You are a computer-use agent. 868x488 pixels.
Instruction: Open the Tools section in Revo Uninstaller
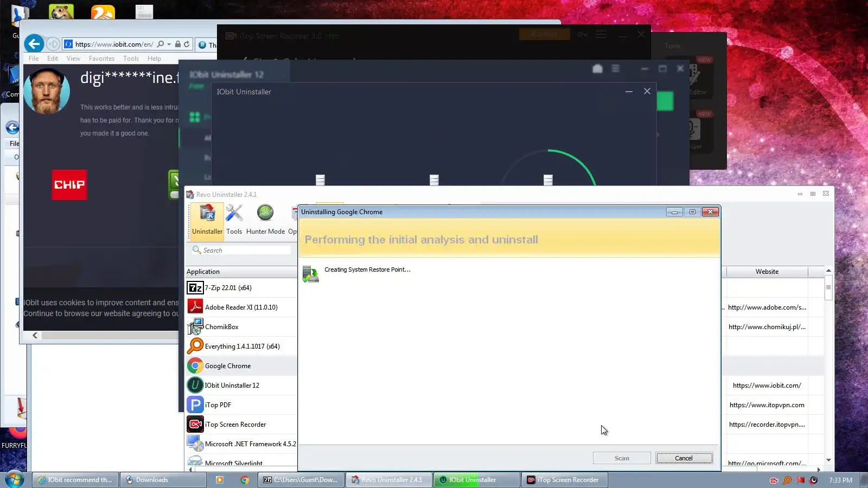point(234,220)
